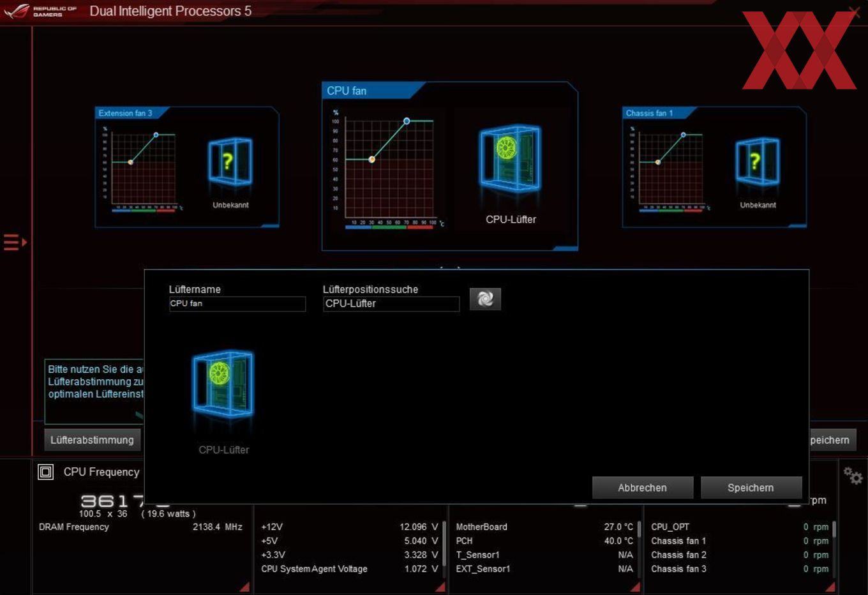868x595 pixels.
Task: Click the Lüfterabstimmung button
Action: 92,440
